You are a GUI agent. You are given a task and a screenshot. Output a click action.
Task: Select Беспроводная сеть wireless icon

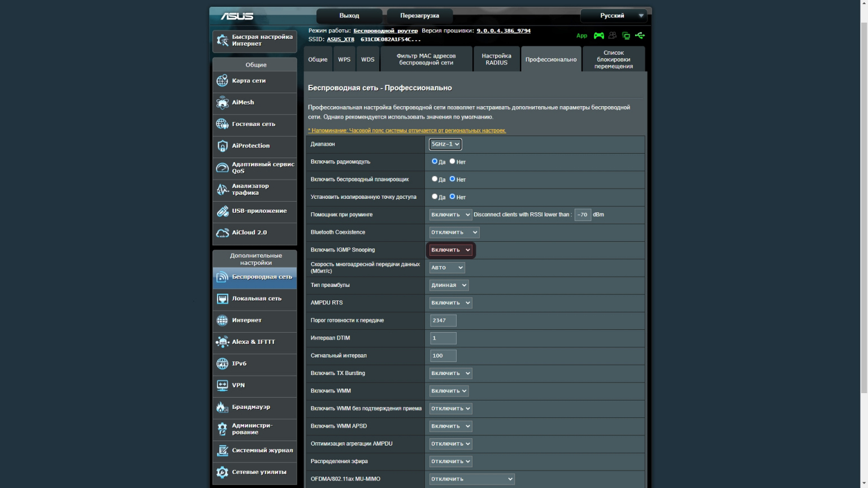[223, 277]
